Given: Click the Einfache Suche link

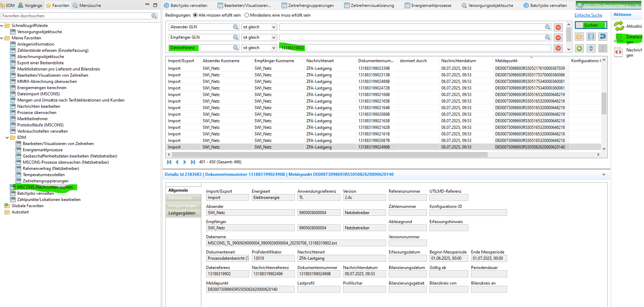Looking at the screenshot, I should (588, 15).
